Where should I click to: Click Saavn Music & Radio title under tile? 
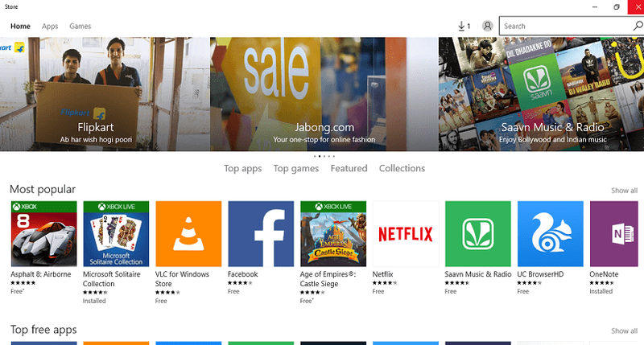point(478,274)
